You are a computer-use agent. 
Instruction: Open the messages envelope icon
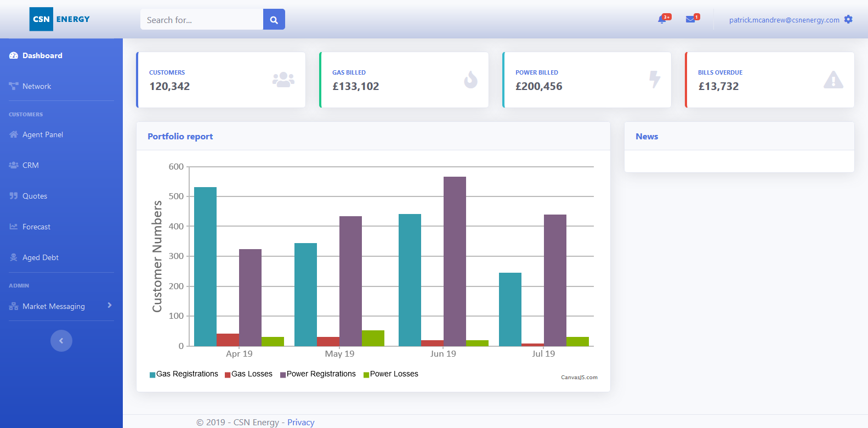pos(690,20)
